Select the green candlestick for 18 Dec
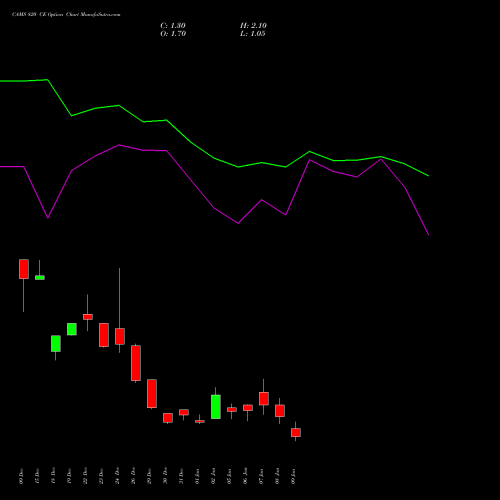Screen dimensions: 500x500 56,343
